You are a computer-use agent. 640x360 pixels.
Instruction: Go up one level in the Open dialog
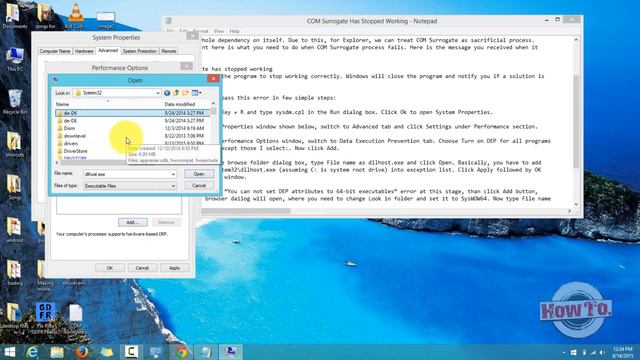click(x=176, y=93)
